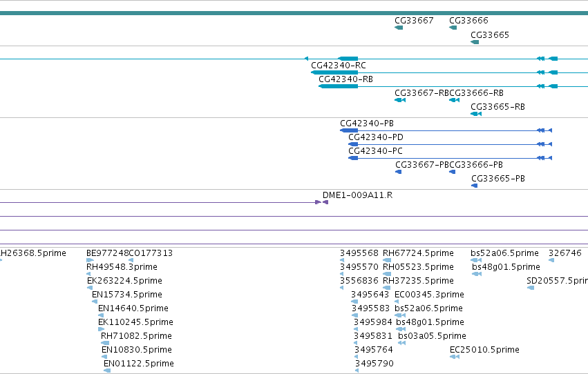Viewport: 588px width, 374px height.
Task: Open the EN15734.5prime EST label
Action: [127, 295]
